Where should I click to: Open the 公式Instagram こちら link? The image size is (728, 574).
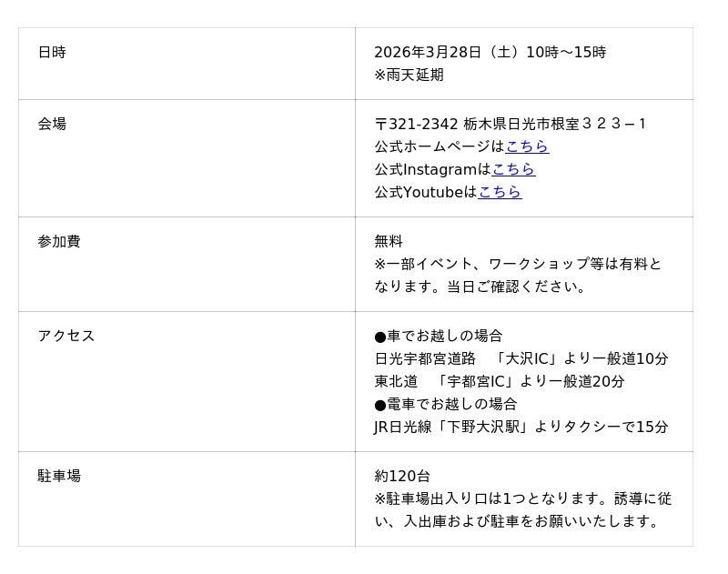[513, 169]
